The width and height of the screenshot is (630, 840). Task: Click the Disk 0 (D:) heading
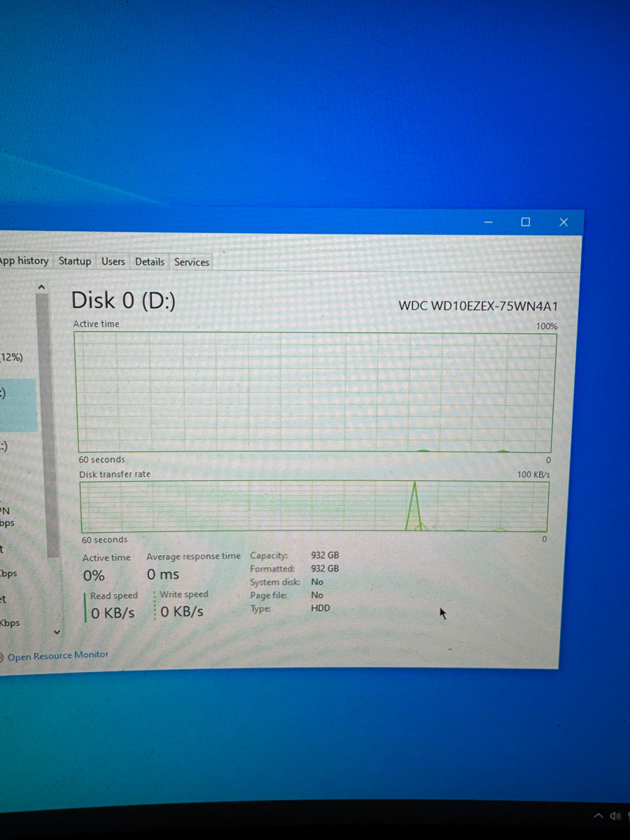[123, 300]
